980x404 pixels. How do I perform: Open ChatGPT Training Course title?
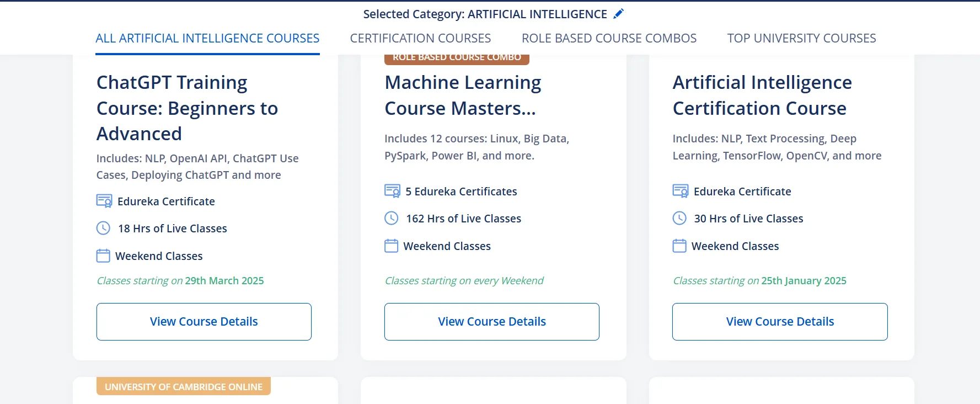(x=187, y=108)
